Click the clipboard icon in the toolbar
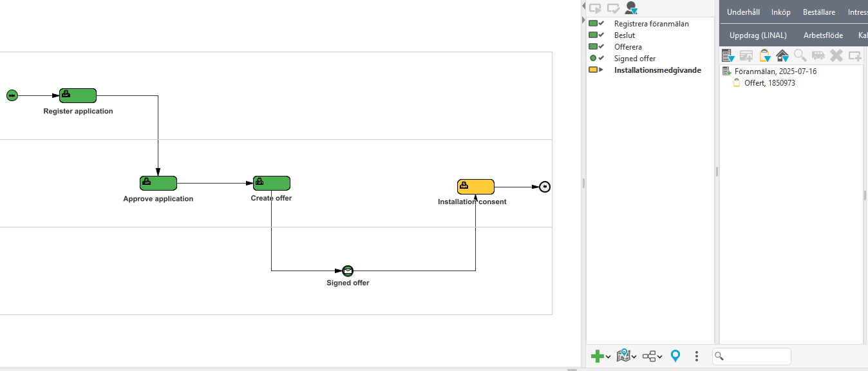The height and width of the screenshot is (371, 868). pos(764,55)
